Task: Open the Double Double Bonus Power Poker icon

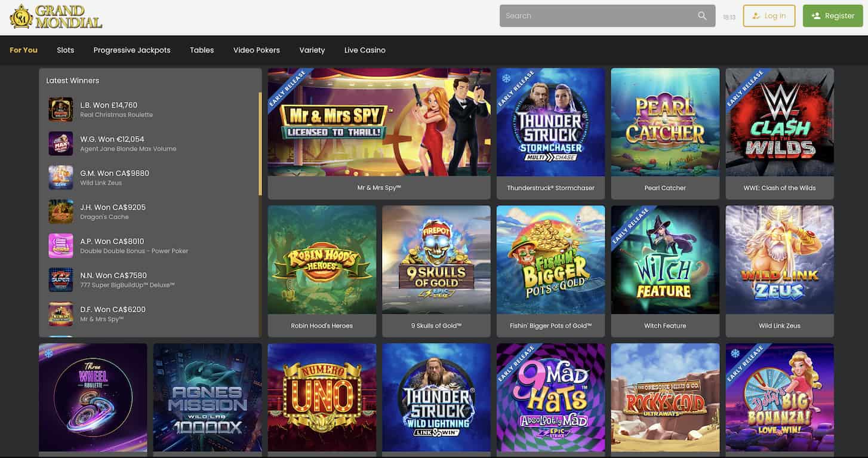Action: pos(61,245)
